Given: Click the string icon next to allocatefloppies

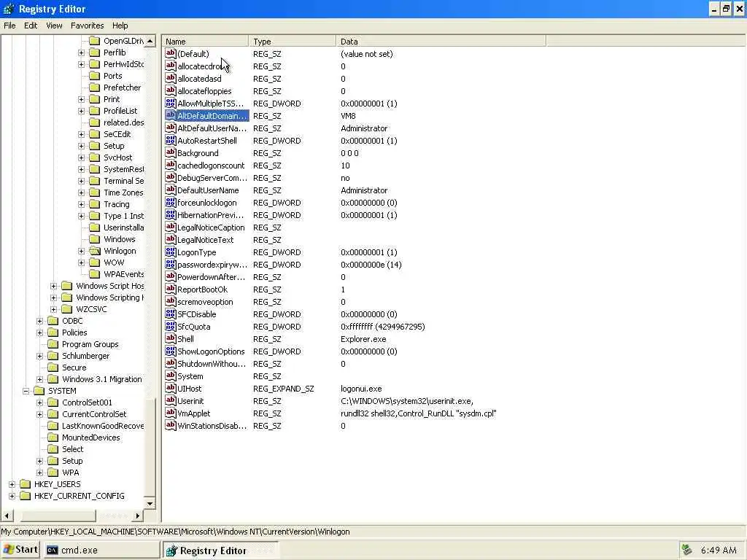Looking at the screenshot, I should [x=171, y=90].
